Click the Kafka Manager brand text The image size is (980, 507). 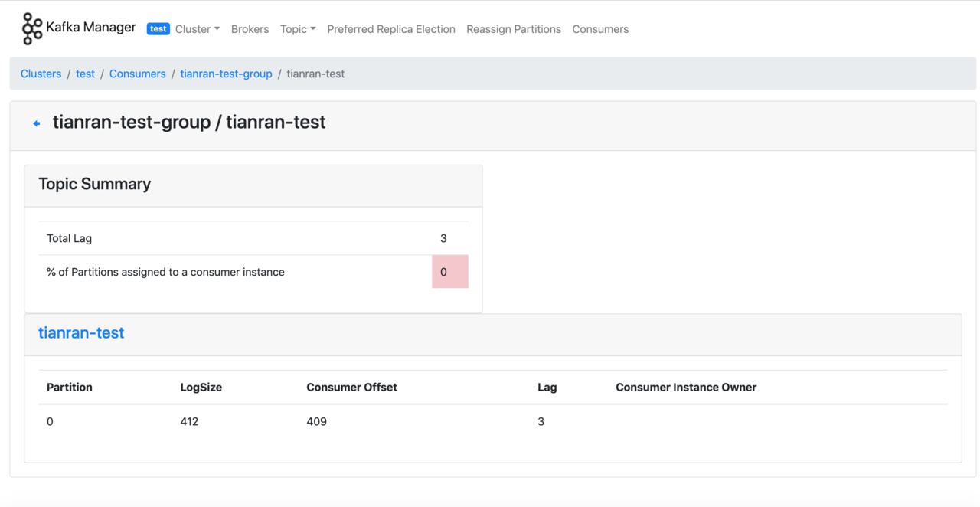91,28
